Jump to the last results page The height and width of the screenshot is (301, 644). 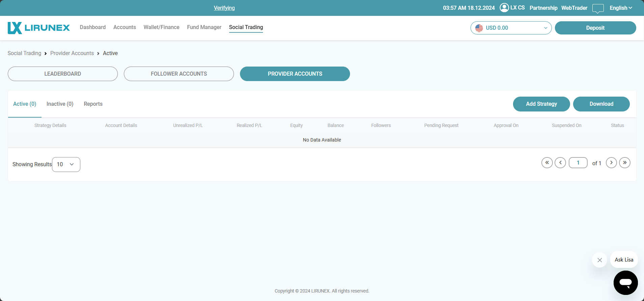click(625, 163)
